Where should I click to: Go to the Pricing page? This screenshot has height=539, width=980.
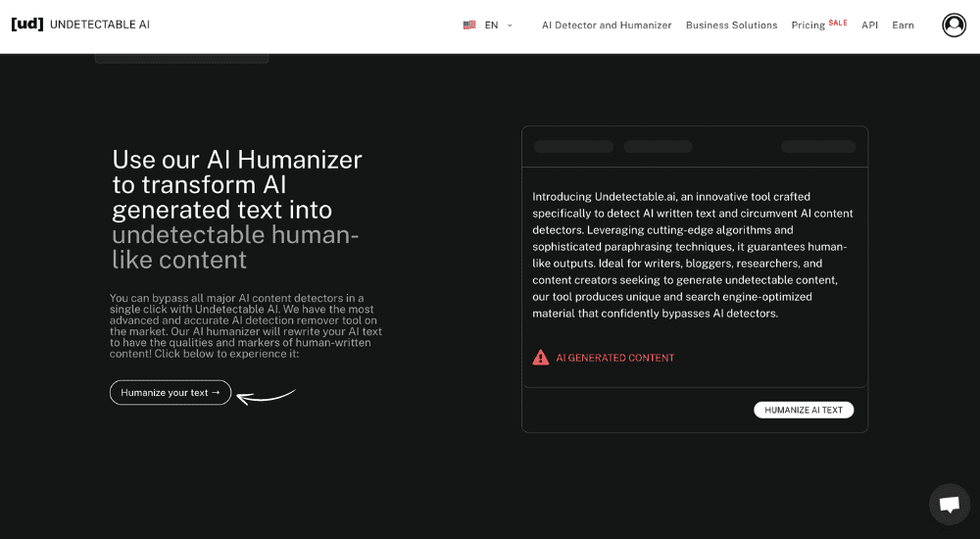808,25
